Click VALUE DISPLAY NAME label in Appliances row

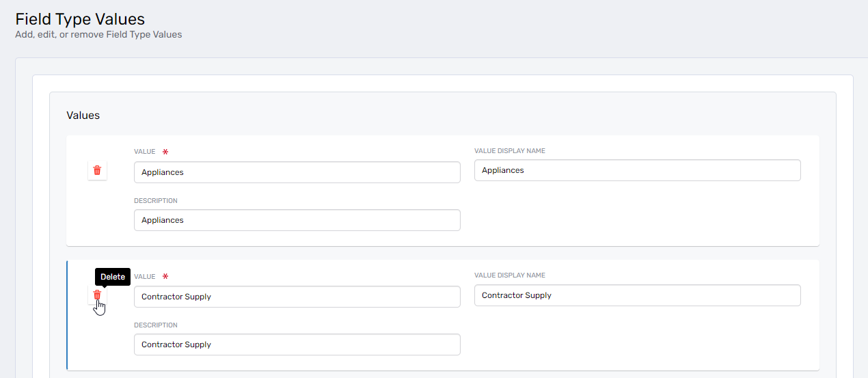(x=509, y=151)
